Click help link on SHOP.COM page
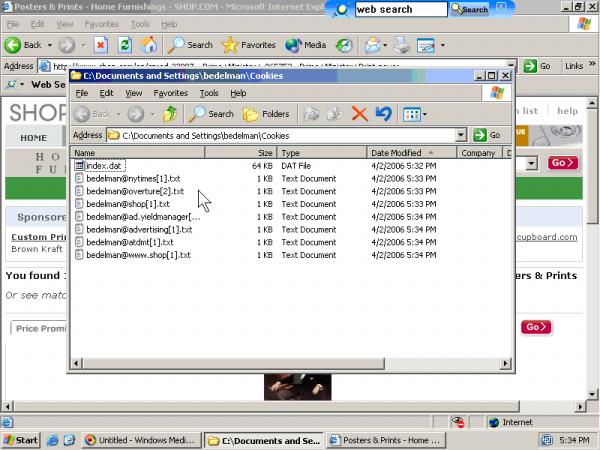This screenshot has height=450, width=600. [567, 111]
